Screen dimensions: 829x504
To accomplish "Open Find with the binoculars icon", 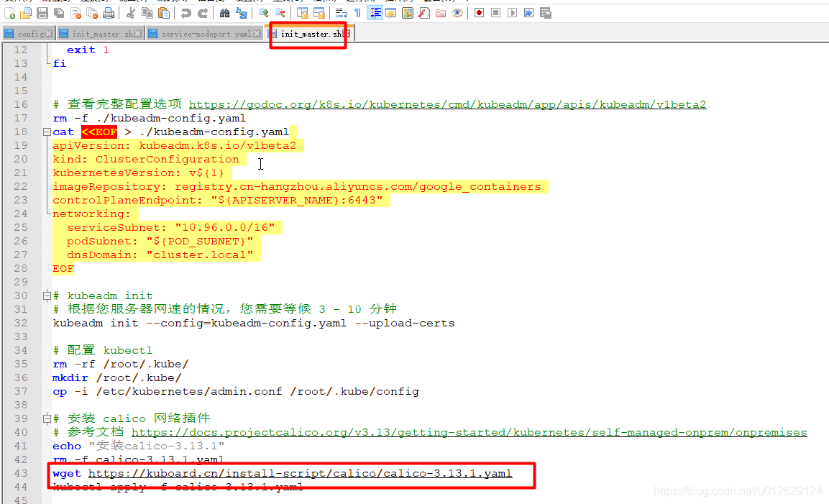I will [225, 13].
